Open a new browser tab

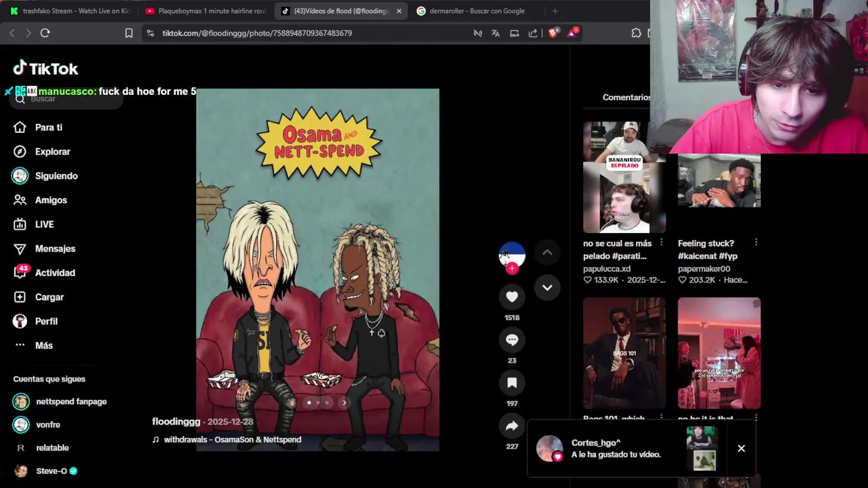(555, 11)
